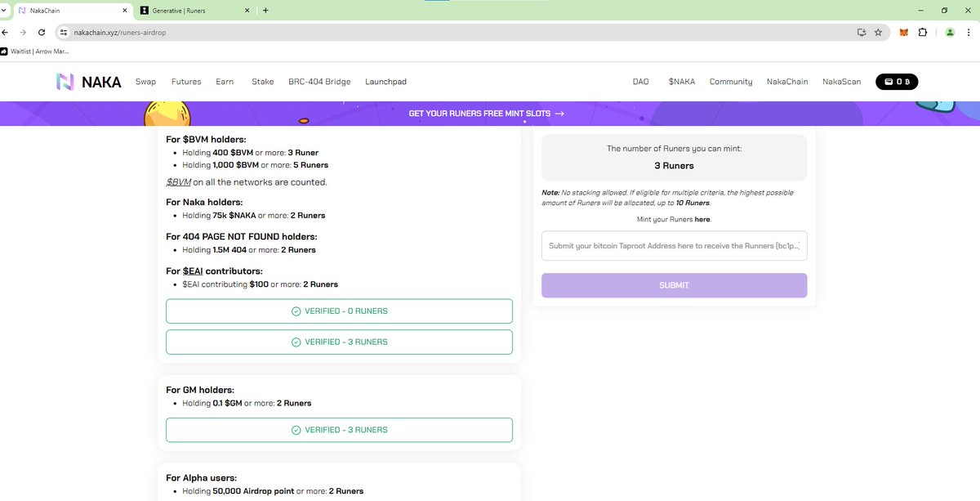This screenshot has height=501, width=980.
Task: Open the tab search dropdown arrow
Action: [x=5, y=10]
